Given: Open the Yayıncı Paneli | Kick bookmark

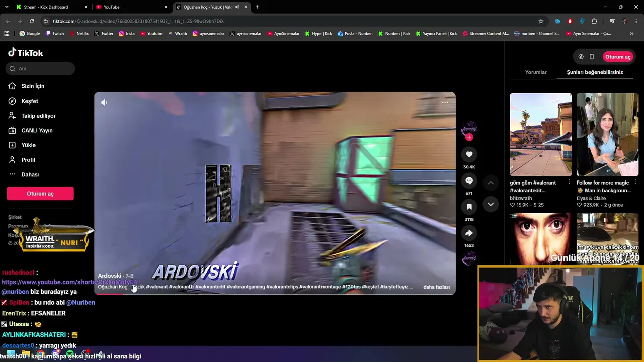Looking at the screenshot, I should (x=436, y=34).
